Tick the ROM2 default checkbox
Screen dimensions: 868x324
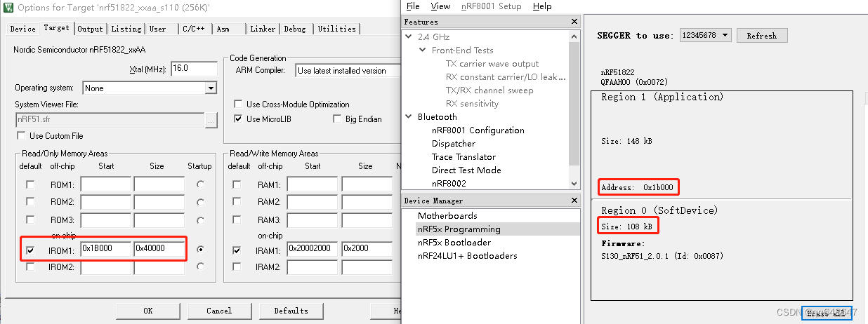point(30,202)
